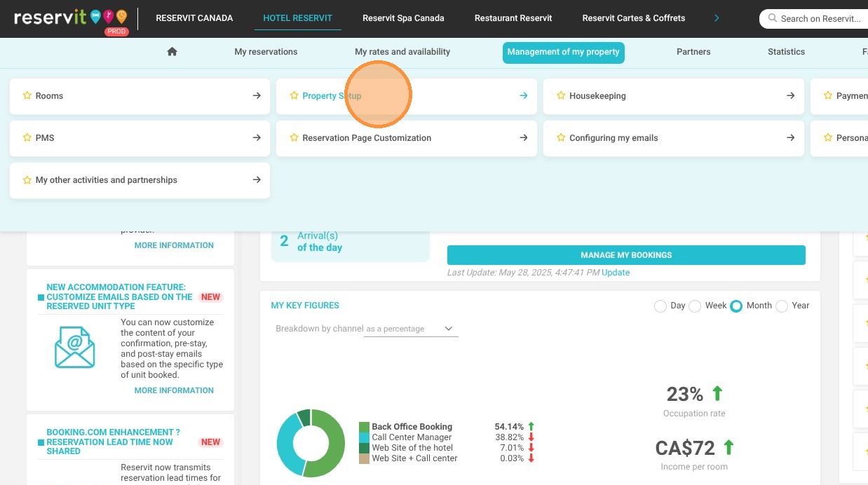
Task: Click the Reservit logo
Action: (x=71, y=18)
